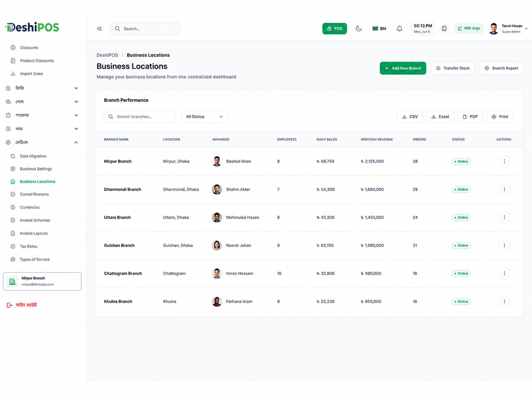Click Online status badge for Mirpur Branch

click(x=461, y=161)
